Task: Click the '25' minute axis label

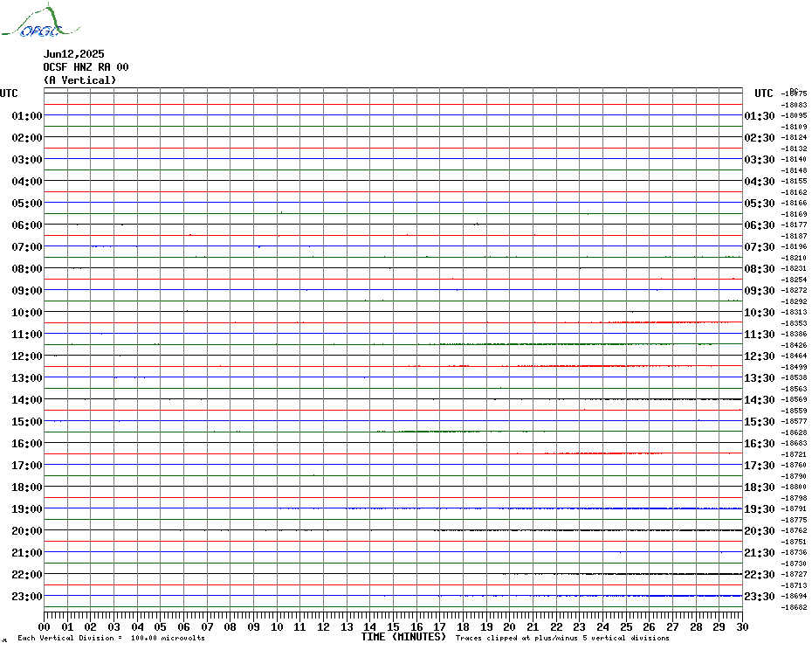Action: coord(626,627)
